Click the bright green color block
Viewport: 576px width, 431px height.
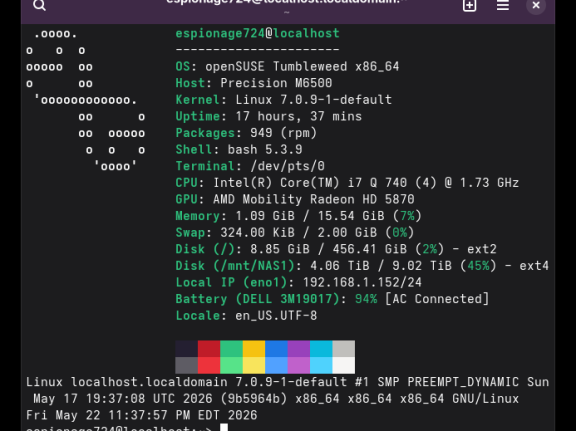click(x=231, y=365)
